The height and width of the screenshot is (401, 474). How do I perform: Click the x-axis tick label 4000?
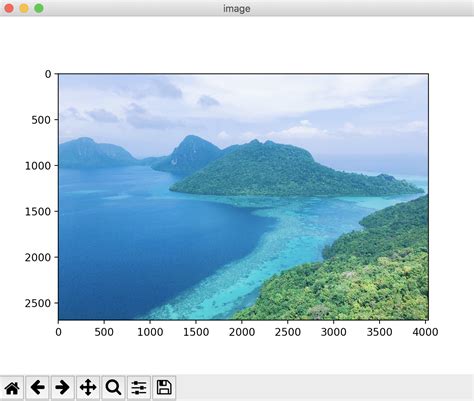point(425,332)
